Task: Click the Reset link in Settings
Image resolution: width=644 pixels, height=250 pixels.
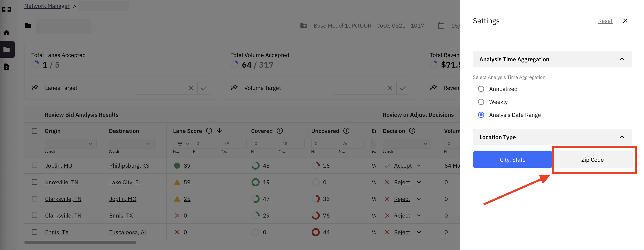Action: (x=605, y=21)
